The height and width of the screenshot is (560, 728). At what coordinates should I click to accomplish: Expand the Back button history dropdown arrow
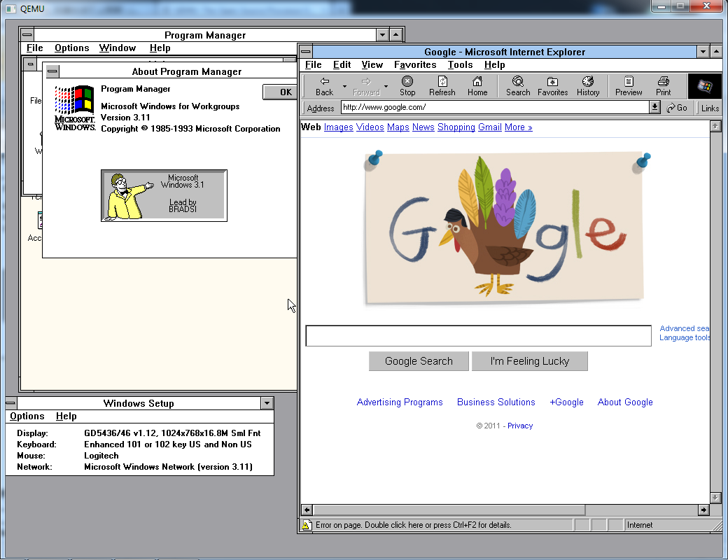[x=344, y=86]
